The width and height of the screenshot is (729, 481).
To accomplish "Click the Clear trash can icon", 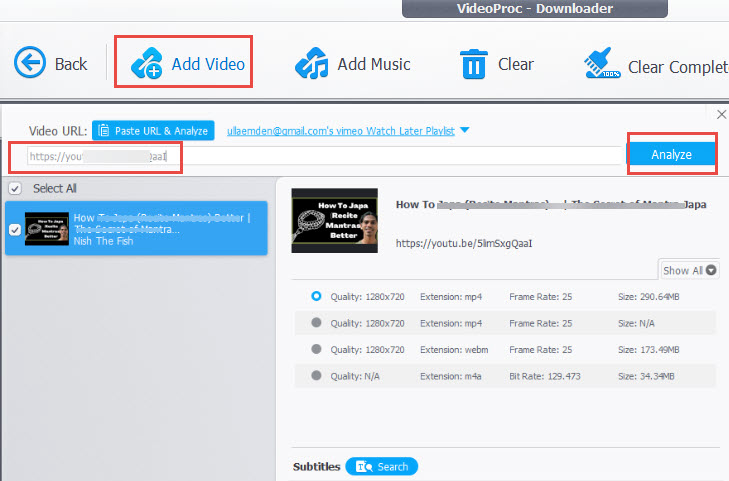I will coord(474,64).
